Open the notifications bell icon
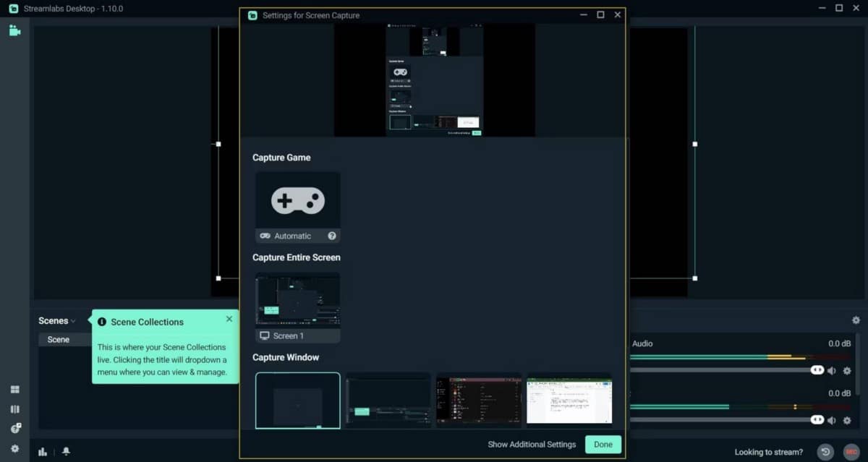This screenshot has height=462, width=868. click(66, 452)
